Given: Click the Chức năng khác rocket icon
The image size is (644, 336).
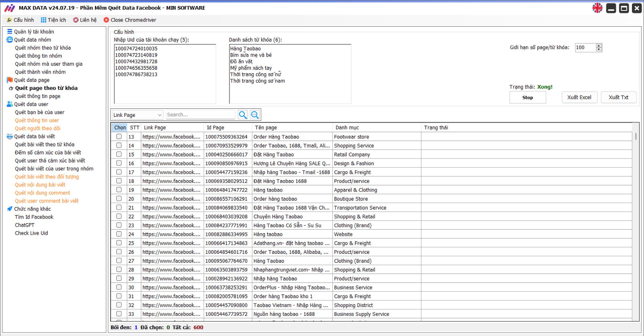Looking at the screenshot, I should [x=10, y=209].
